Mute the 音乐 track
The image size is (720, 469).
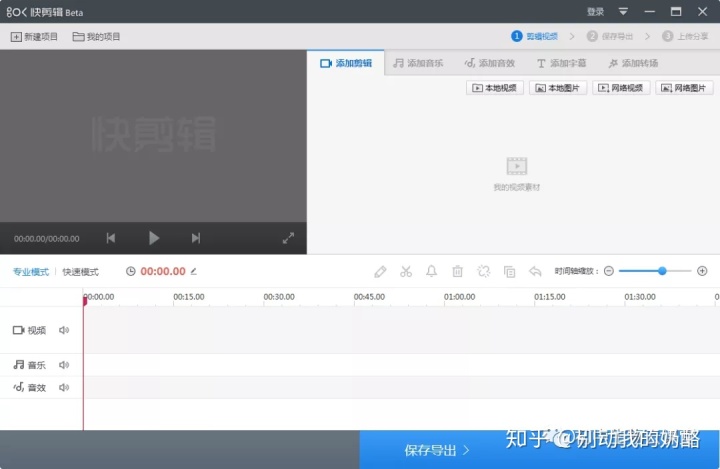click(64, 365)
